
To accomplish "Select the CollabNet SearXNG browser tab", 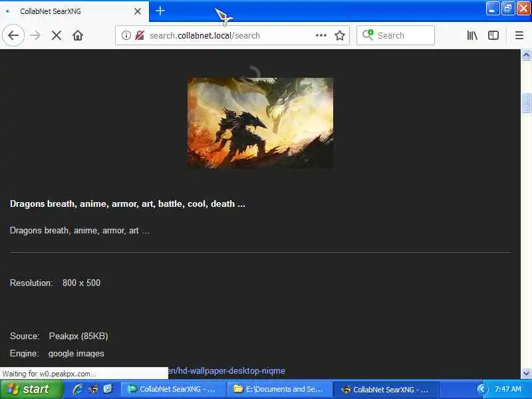I will pyautogui.click(x=74, y=11).
